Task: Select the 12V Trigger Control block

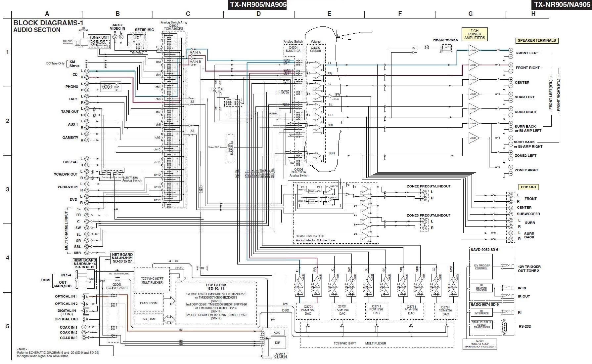Action: coord(481,267)
